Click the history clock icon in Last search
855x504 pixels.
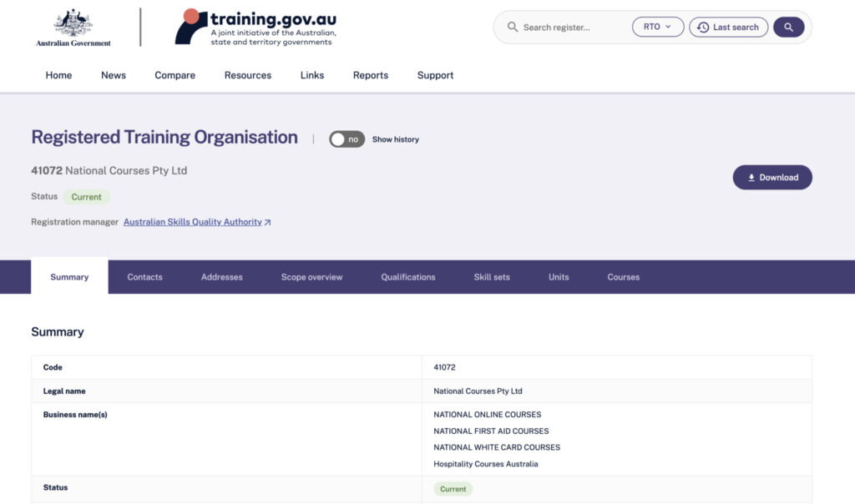(703, 28)
